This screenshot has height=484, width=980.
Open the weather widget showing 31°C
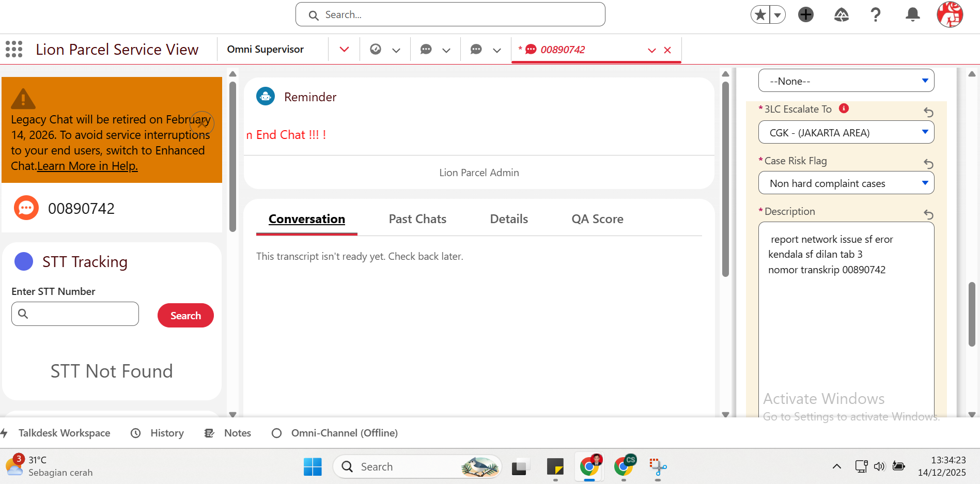pos(49,466)
